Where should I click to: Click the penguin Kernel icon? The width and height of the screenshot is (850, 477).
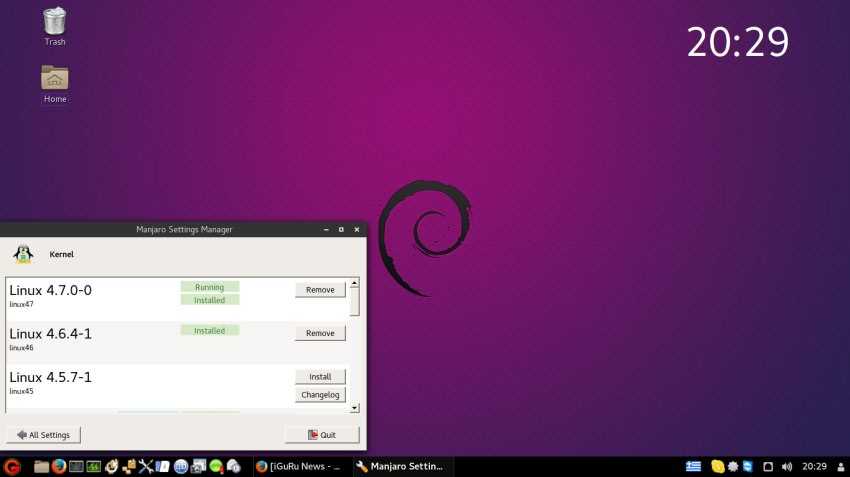[x=23, y=254]
